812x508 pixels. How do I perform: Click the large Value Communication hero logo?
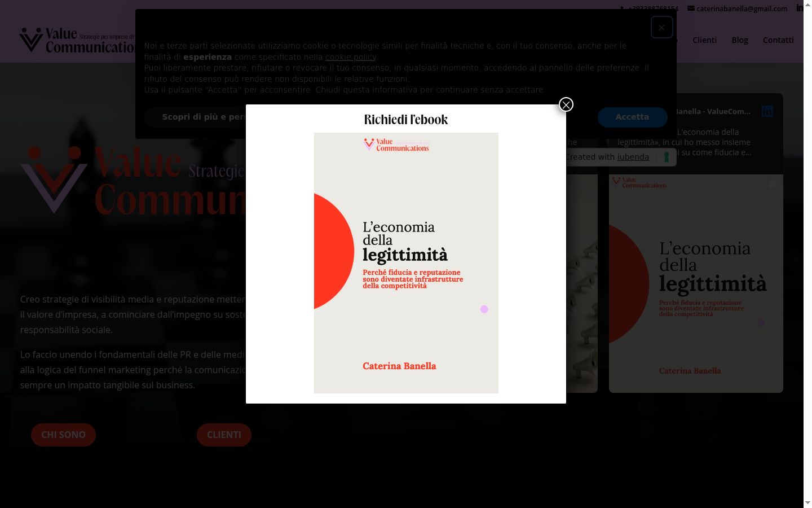coord(133,181)
